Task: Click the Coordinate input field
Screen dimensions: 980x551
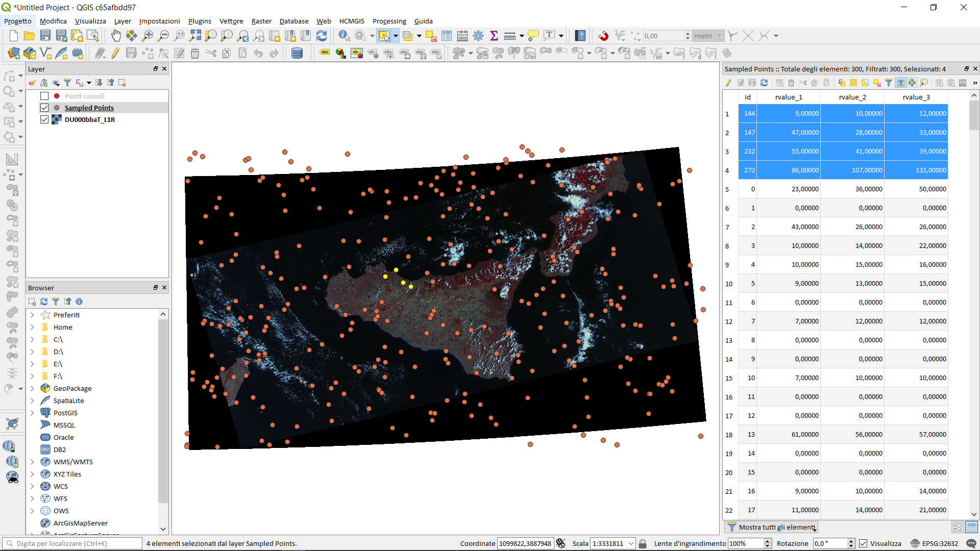Action: point(525,543)
